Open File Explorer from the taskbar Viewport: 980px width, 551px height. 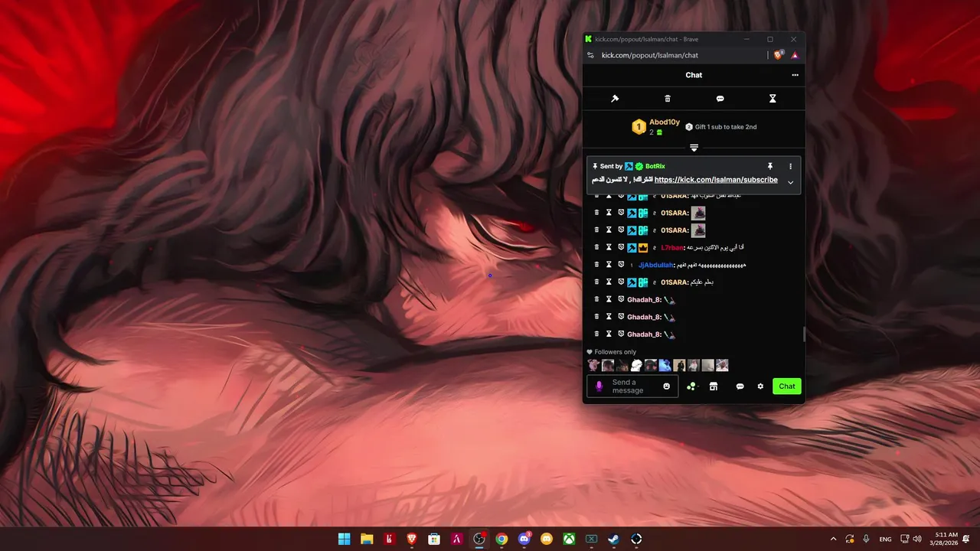coord(367,539)
